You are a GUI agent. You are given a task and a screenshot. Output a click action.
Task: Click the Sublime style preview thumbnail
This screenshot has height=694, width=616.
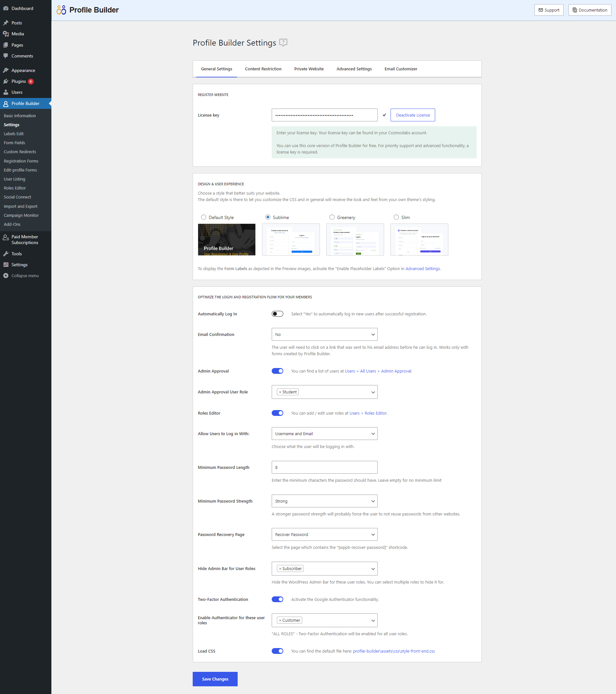coord(291,239)
